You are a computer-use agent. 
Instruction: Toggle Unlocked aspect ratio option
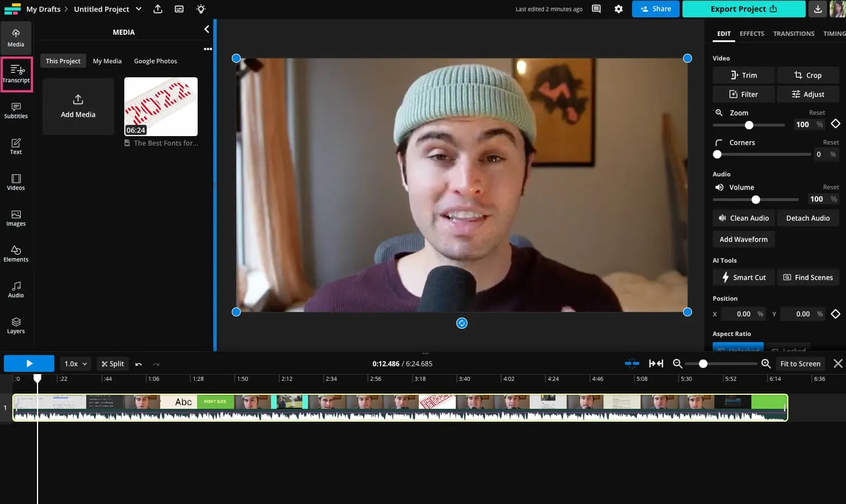pyautogui.click(x=738, y=347)
